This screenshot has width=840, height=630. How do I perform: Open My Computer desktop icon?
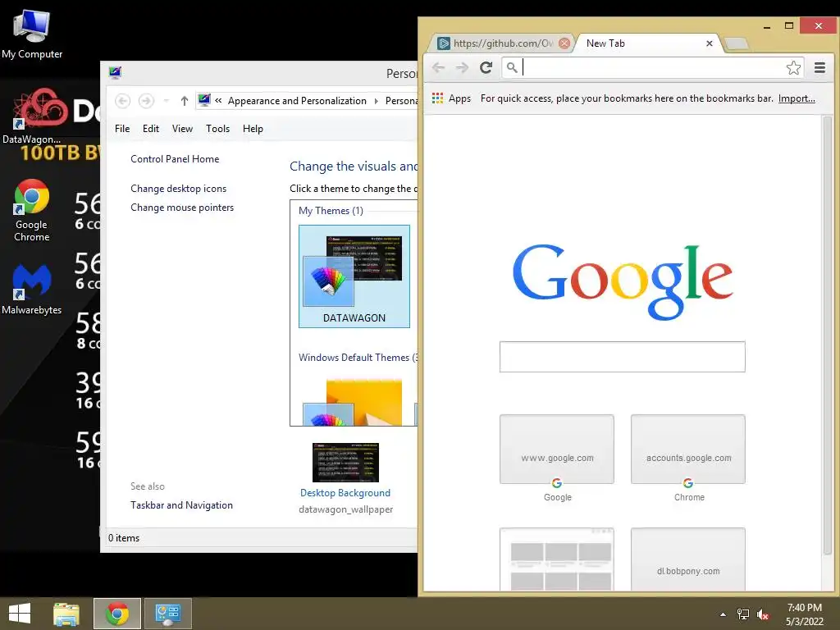click(x=32, y=33)
